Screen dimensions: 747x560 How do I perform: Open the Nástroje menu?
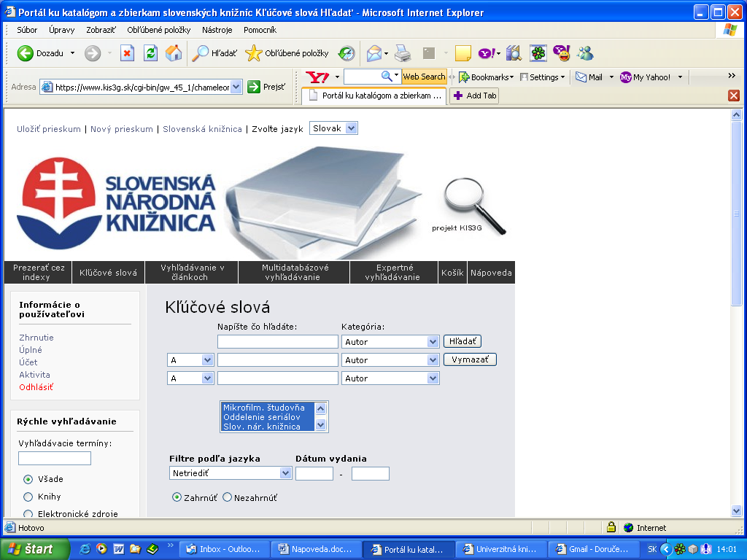point(217,30)
